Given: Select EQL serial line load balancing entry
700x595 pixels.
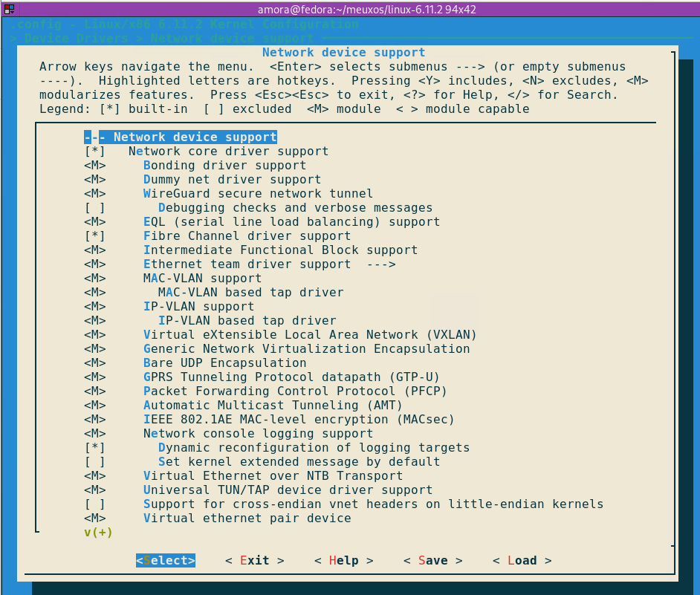Looking at the screenshot, I should tap(291, 222).
